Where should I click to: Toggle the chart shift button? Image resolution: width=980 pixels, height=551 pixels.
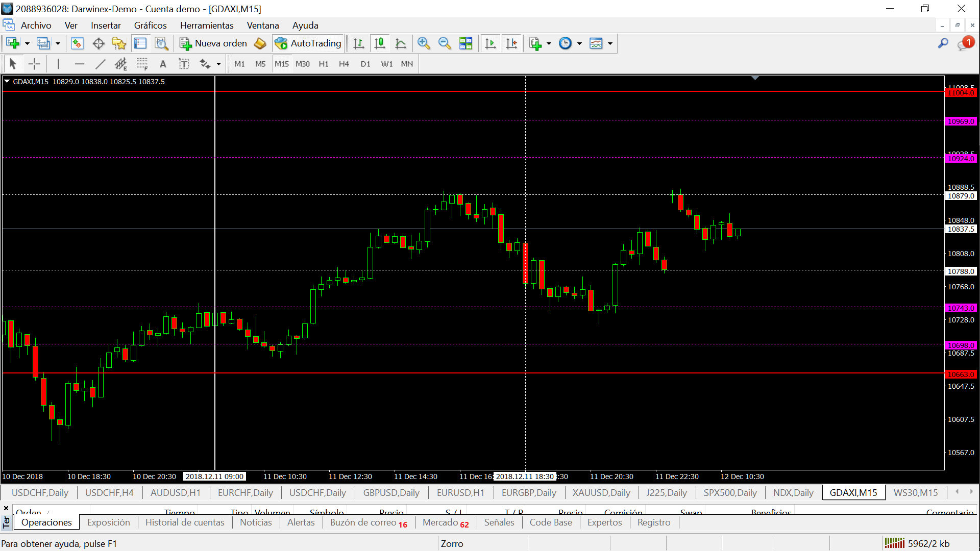pos(511,43)
